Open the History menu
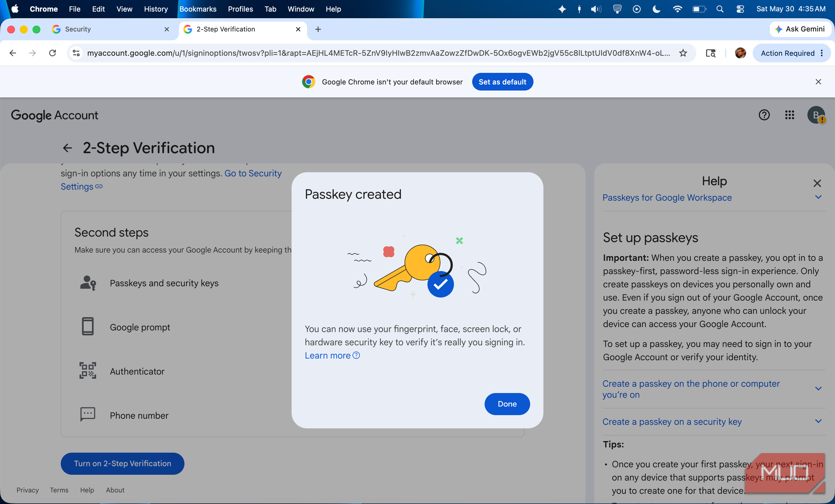 pos(156,9)
